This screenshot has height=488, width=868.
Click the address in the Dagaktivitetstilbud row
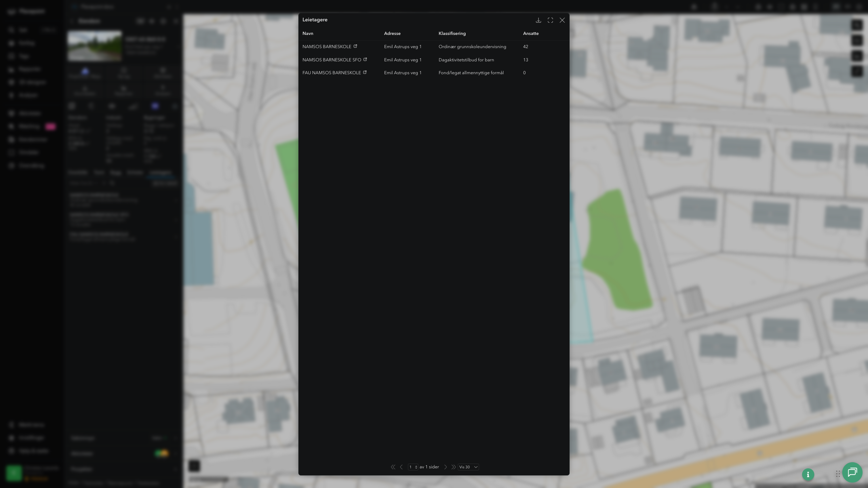(x=403, y=60)
